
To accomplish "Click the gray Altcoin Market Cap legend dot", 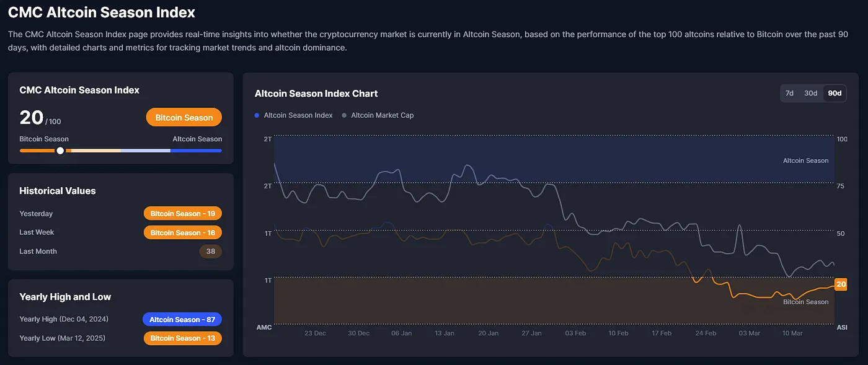I will tap(345, 115).
